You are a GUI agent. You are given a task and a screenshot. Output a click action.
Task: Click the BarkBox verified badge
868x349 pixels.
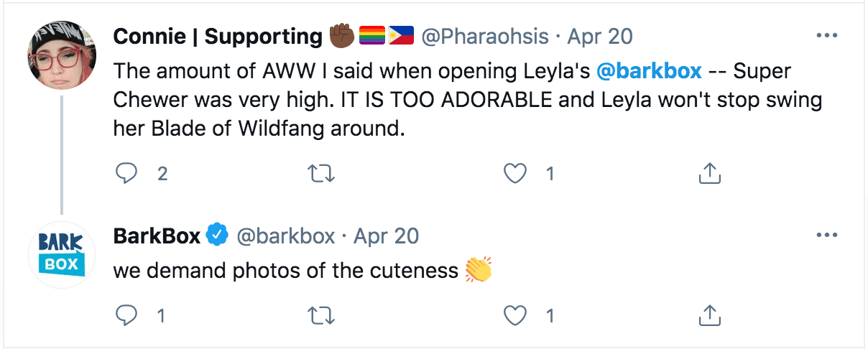(218, 236)
